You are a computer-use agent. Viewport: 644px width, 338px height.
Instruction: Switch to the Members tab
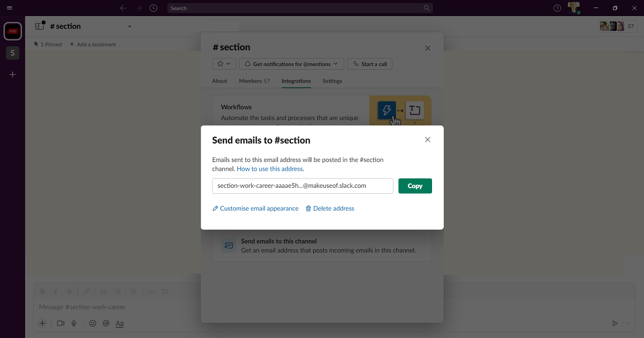click(254, 81)
